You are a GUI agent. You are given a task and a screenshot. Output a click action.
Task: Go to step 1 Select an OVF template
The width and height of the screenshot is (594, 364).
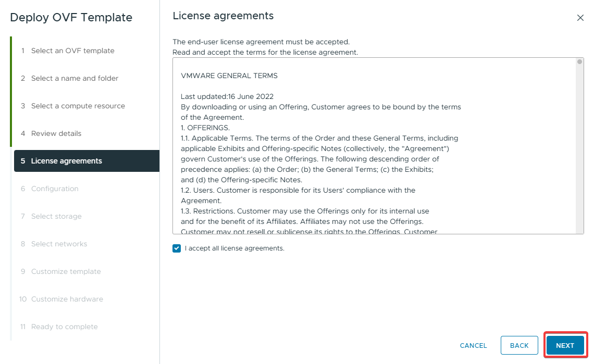(72, 51)
